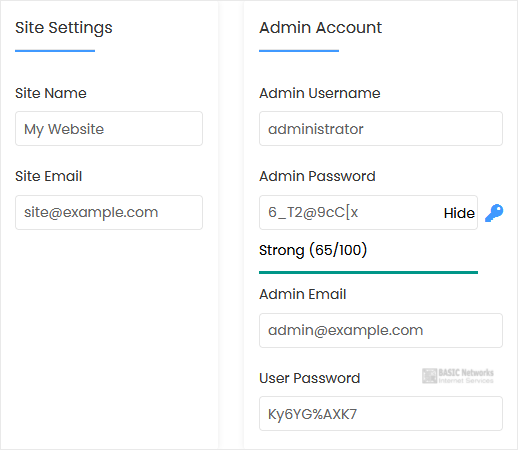Click the BASIC Networks watermark logo
The height and width of the screenshot is (450, 518).
click(458, 376)
